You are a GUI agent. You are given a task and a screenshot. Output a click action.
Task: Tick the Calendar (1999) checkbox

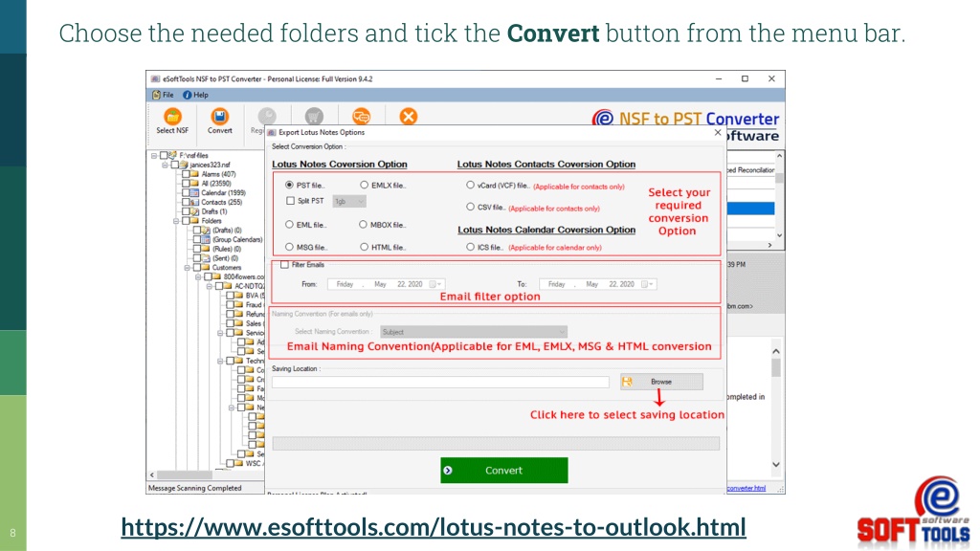pyautogui.click(x=186, y=192)
